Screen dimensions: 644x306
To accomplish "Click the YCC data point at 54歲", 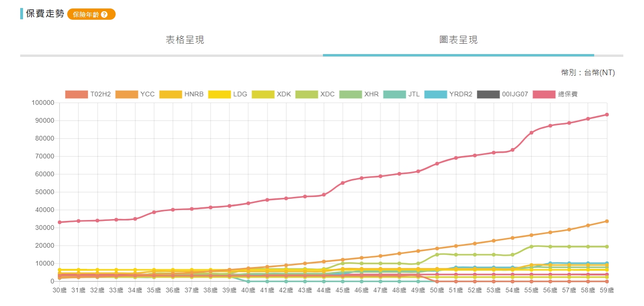I will pos(512,238).
